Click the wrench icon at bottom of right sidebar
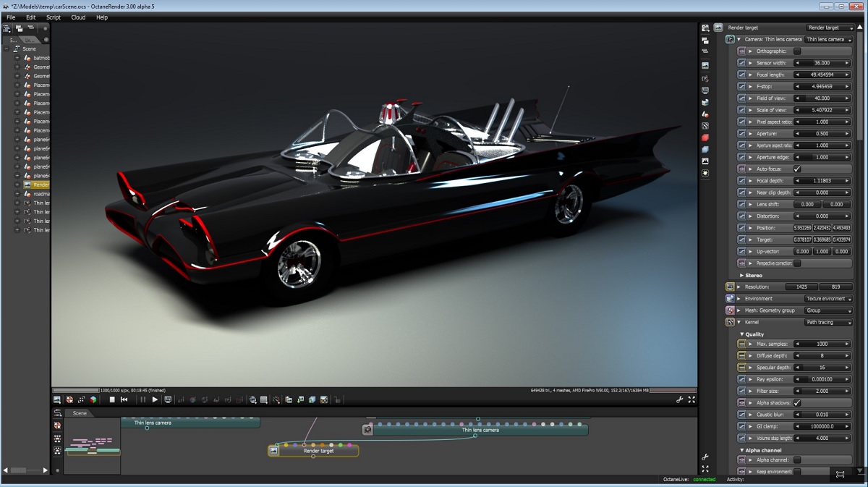 pyautogui.click(x=705, y=457)
